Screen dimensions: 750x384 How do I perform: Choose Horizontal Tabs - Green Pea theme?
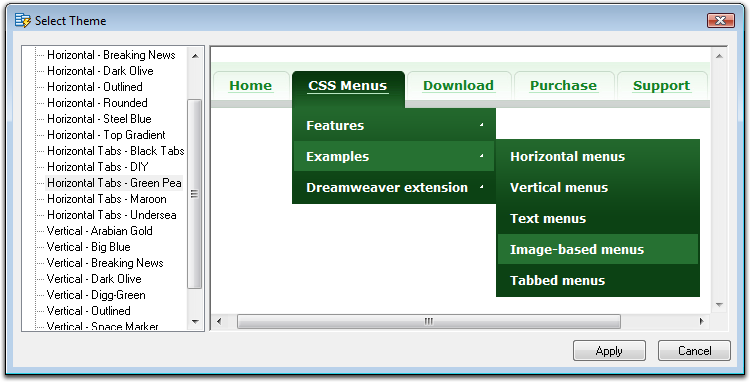pyautogui.click(x=114, y=183)
